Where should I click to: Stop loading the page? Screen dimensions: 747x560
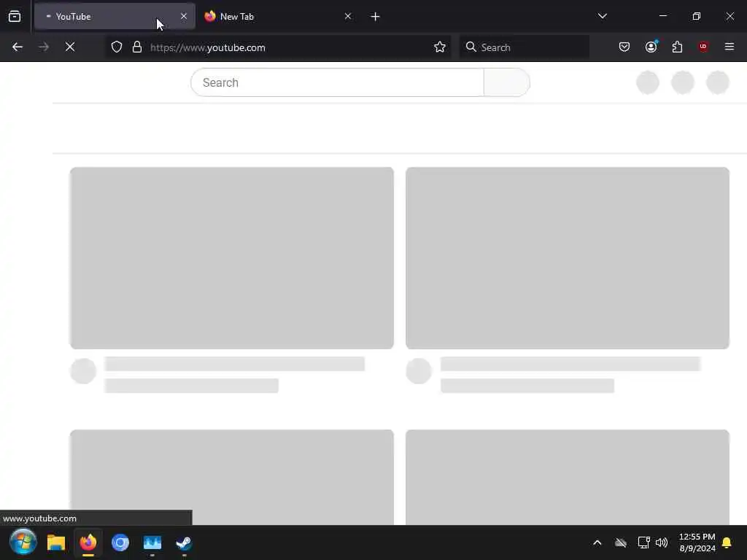tap(70, 47)
